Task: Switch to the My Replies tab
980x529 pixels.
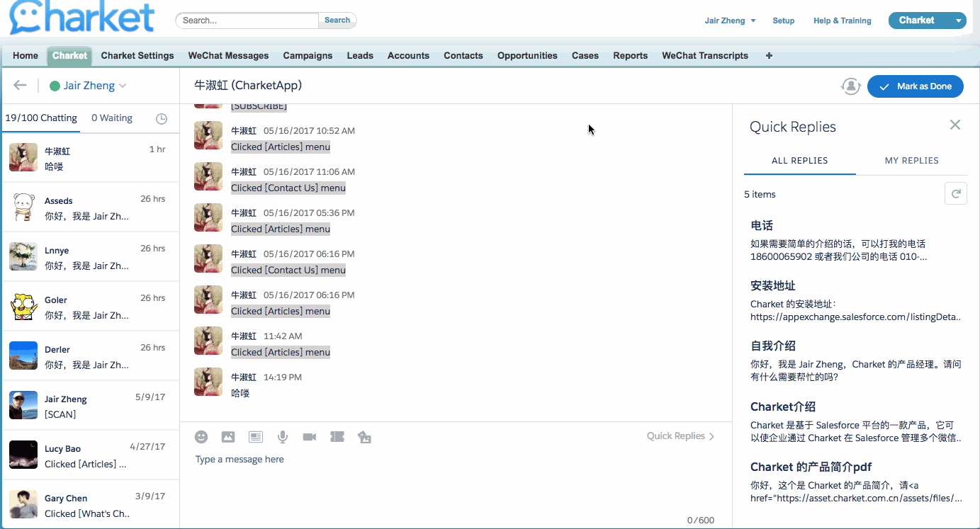Action: click(x=911, y=161)
